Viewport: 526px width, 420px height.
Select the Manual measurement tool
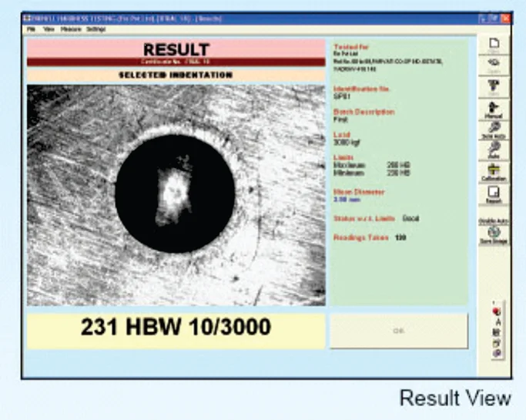pyautogui.click(x=494, y=109)
